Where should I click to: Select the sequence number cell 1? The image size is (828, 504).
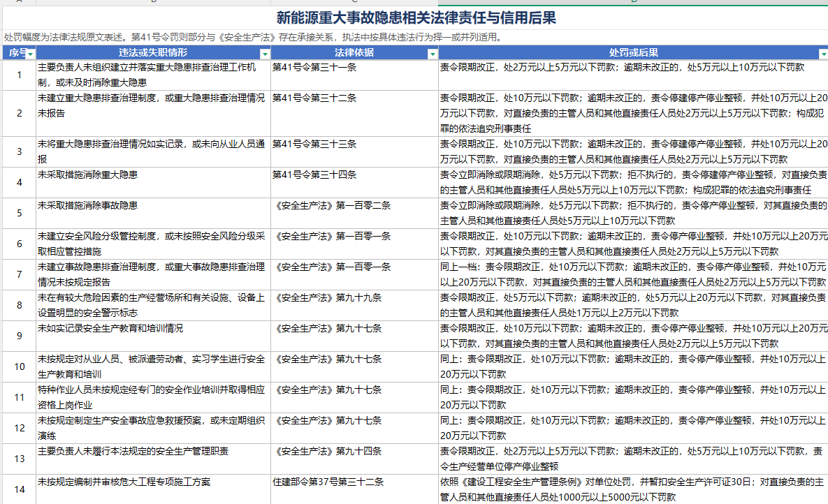20,75
